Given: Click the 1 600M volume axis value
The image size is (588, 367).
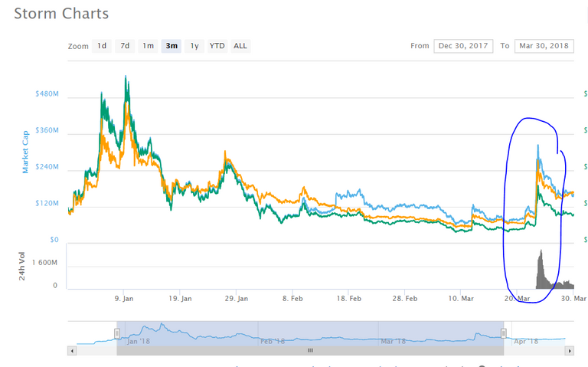Looking at the screenshot, I should [44, 263].
